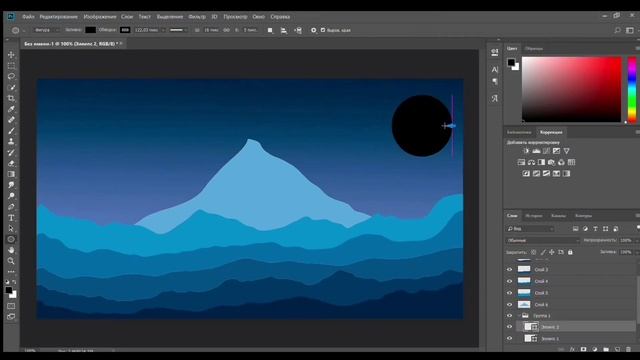Lock all layer attributes padlock
640x360 pixels.
click(x=570, y=252)
